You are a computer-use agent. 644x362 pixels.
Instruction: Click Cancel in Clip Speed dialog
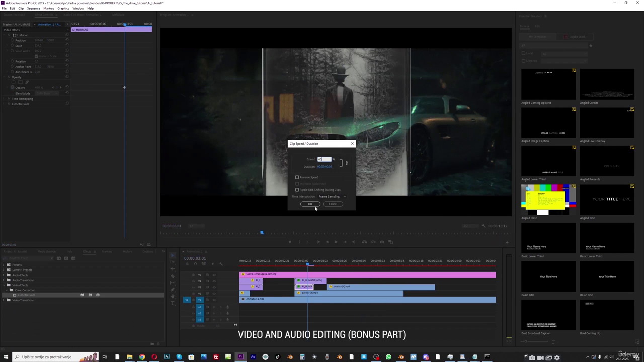[333, 204]
